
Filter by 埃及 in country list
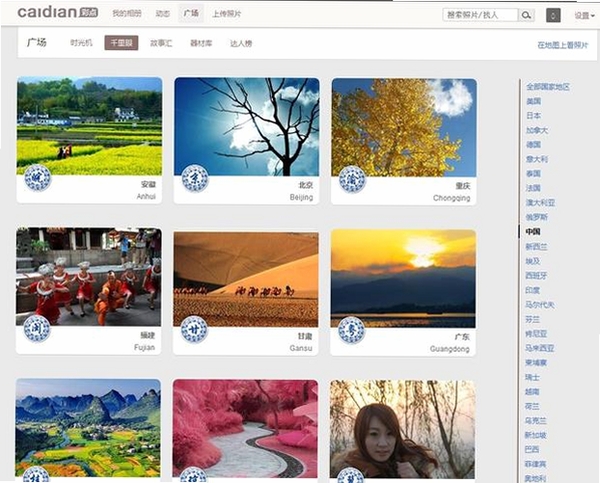click(x=533, y=261)
